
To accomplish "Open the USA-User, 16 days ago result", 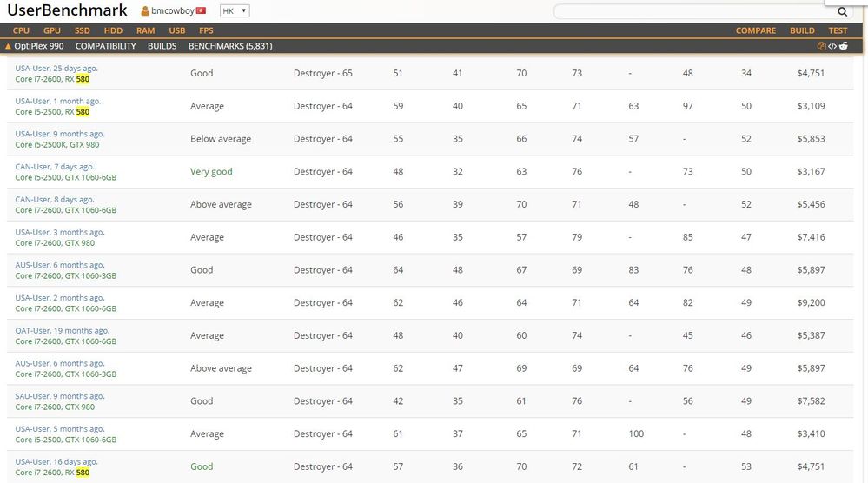I will coord(56,461).
